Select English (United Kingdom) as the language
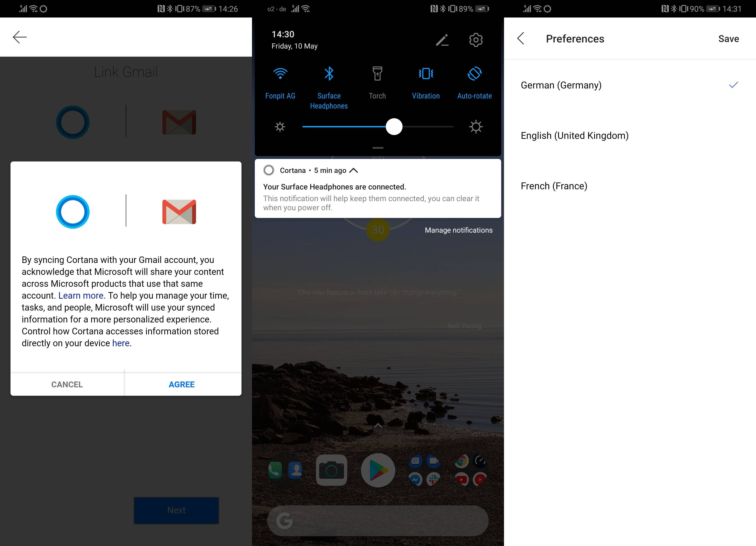Screen dimensions: 756x546 [x=575, y=135]
